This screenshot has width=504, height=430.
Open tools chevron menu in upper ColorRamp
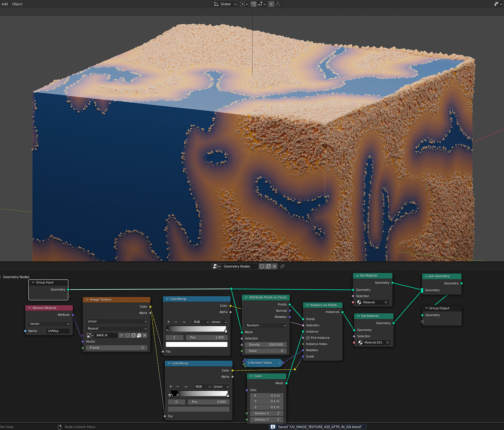184,322
